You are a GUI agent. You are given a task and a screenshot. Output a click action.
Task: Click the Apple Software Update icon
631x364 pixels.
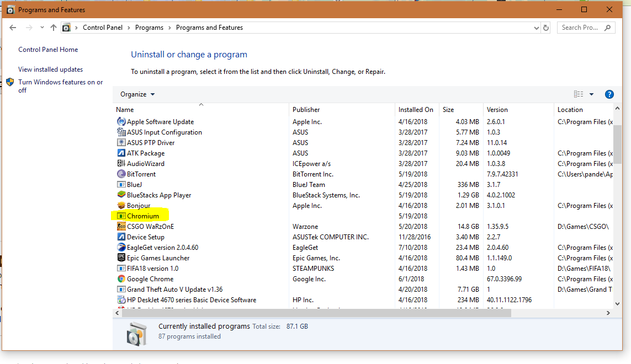pyautogui.click(x=121, y=122)
